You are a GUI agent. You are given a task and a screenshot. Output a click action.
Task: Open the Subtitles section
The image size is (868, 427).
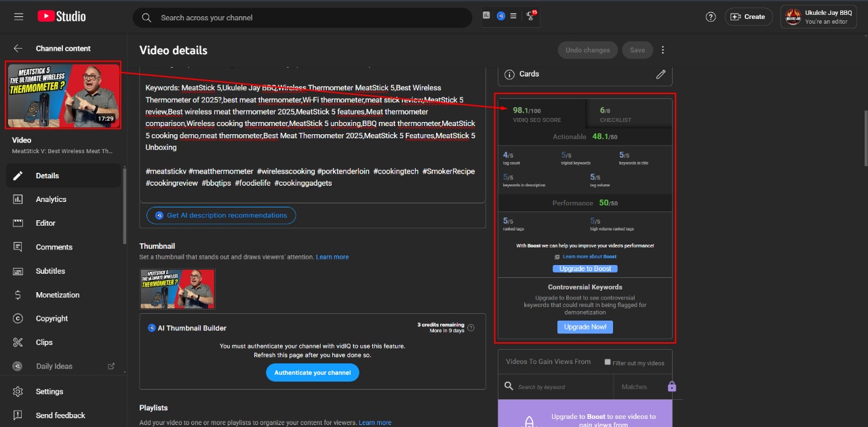click(x=62, y=271)
